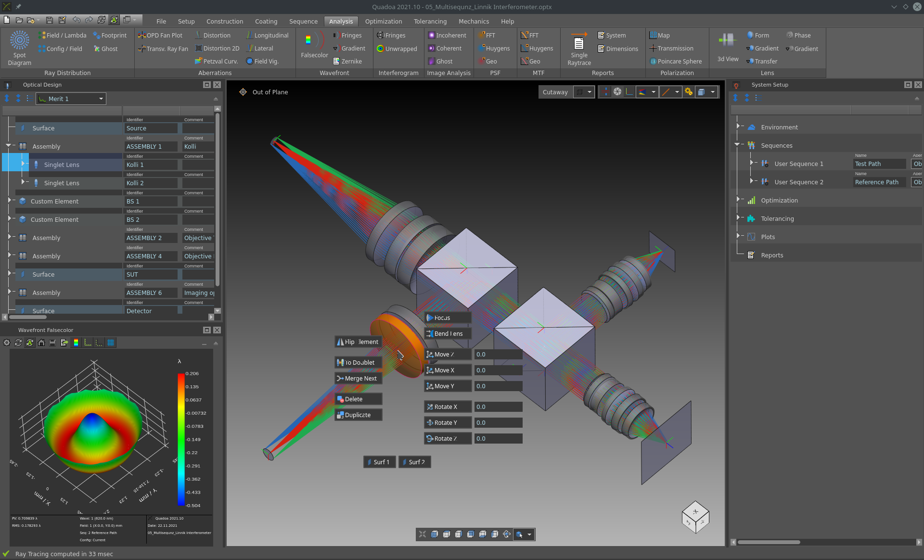Image resolution: width=924 pixels, height=560 pixels.
Task: Click home view icon in Wavefront Falsecolor panel
Action: 41,343
